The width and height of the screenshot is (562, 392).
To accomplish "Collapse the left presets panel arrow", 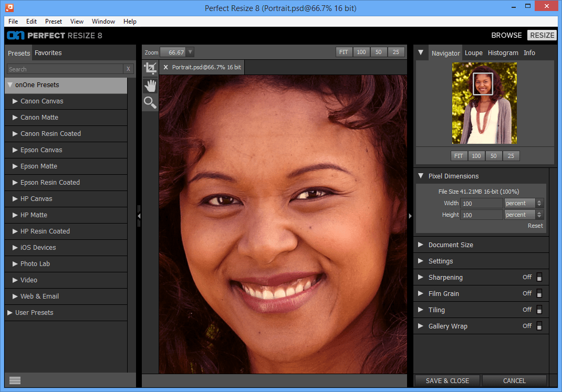I will click(x=139, y=216).
